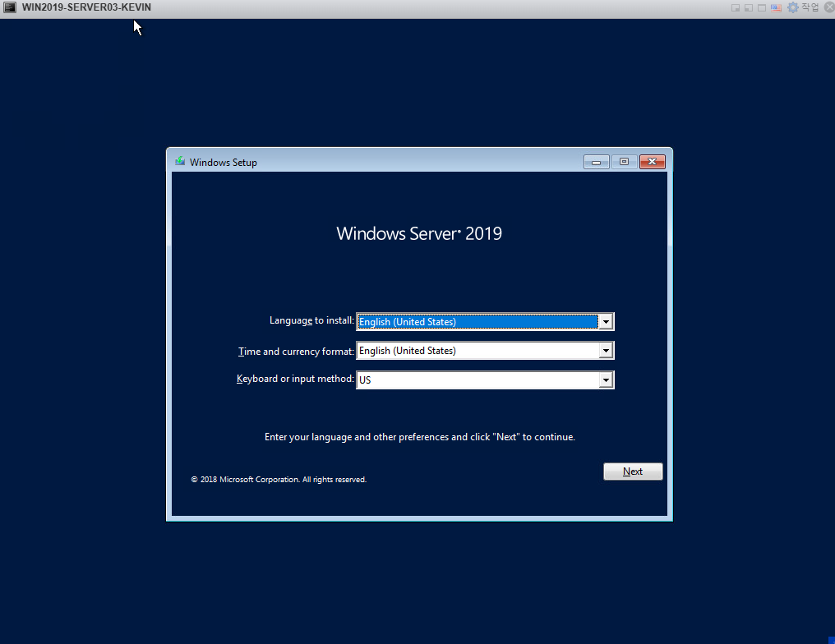Image resolution: width=835 pixels, height=644 pixels.
Task: Click the 2018 Microsoft Corporation copyright text
Action: pos(279,480)
